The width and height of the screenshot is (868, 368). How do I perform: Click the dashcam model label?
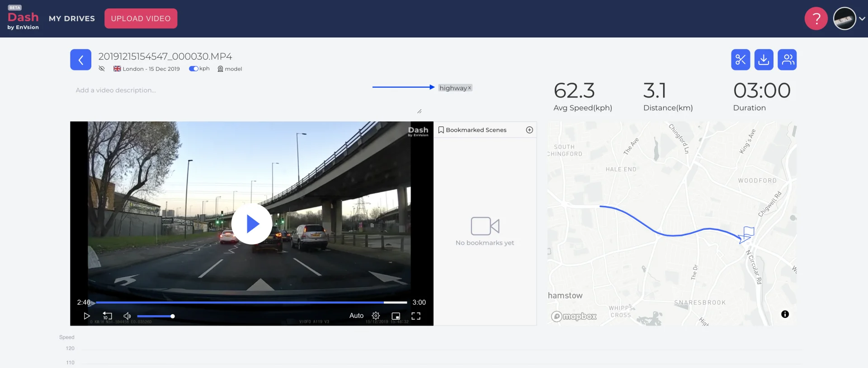[230, 69]
